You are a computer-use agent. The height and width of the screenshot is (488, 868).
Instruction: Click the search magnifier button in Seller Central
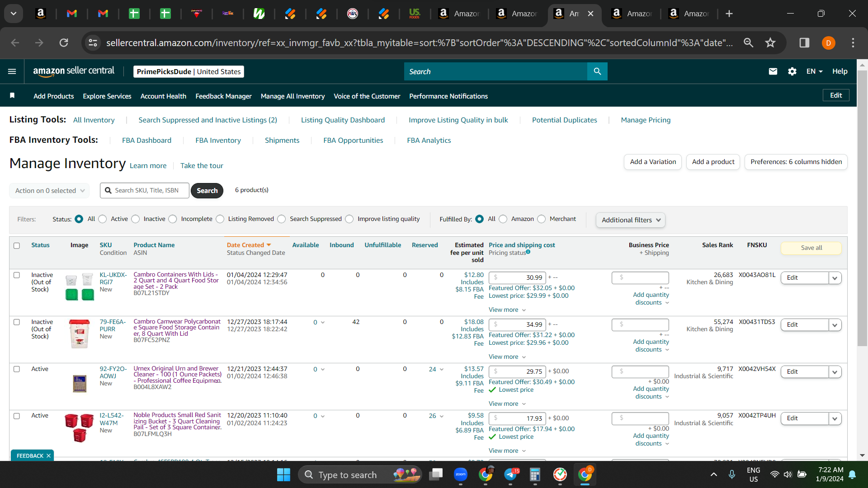pos(597,71)
